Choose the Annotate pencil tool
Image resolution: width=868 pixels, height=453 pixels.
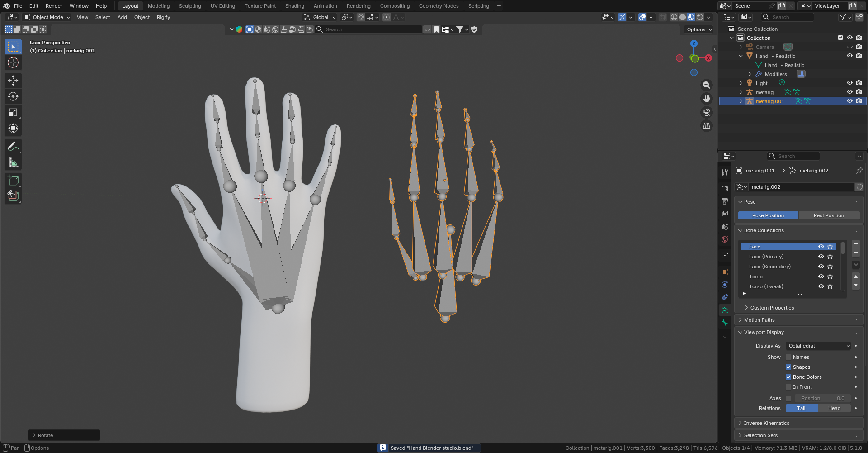(x=13, y=146)
